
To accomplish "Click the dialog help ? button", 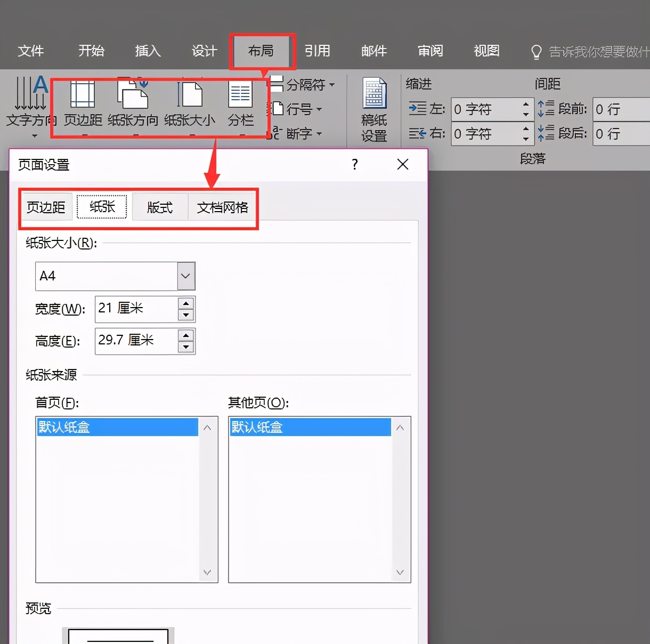I will tap(354, 165).
